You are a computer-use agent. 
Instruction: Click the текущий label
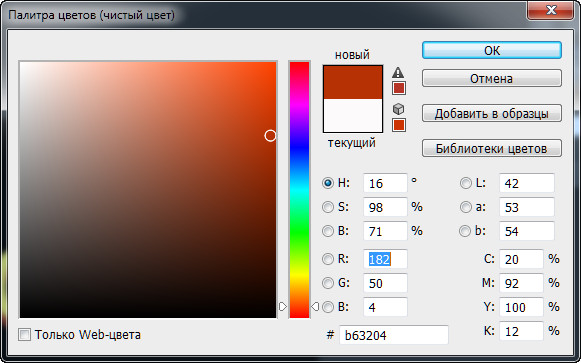coord(352,143)
